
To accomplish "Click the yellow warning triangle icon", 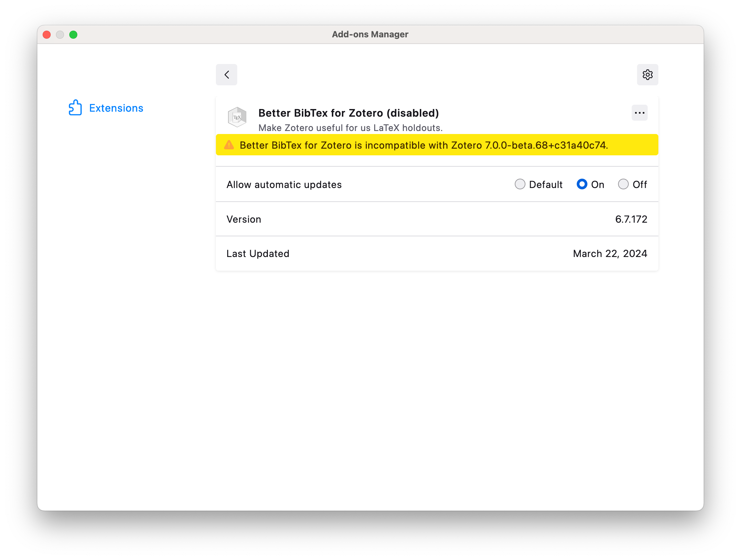I will [x=229, y=145].
